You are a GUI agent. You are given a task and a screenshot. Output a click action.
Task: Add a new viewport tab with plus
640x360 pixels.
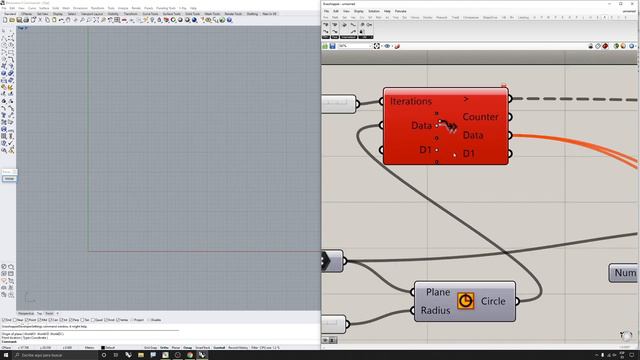pyautogui.click(x=58, y=313)
